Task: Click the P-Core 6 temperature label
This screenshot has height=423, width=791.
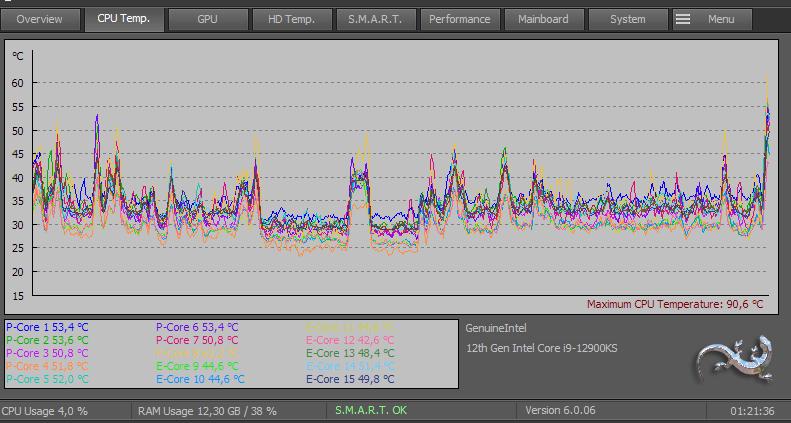Action: click(x=197, y=327)
